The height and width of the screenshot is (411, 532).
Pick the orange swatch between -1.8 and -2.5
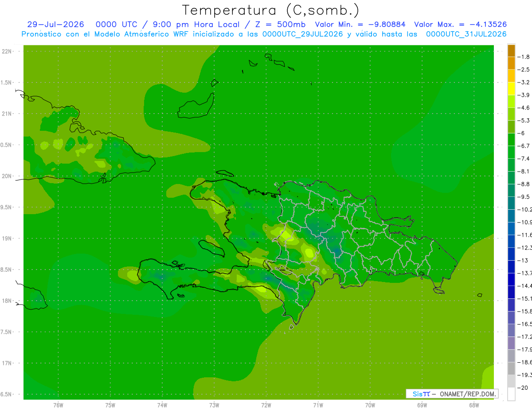click(x=511, y=63)
